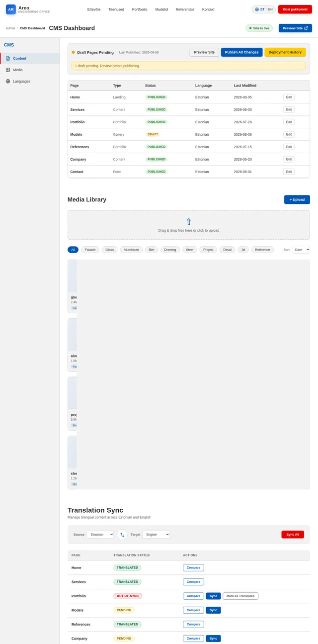Filter media by Glass

pyautogui.click(x=110, y=250)
